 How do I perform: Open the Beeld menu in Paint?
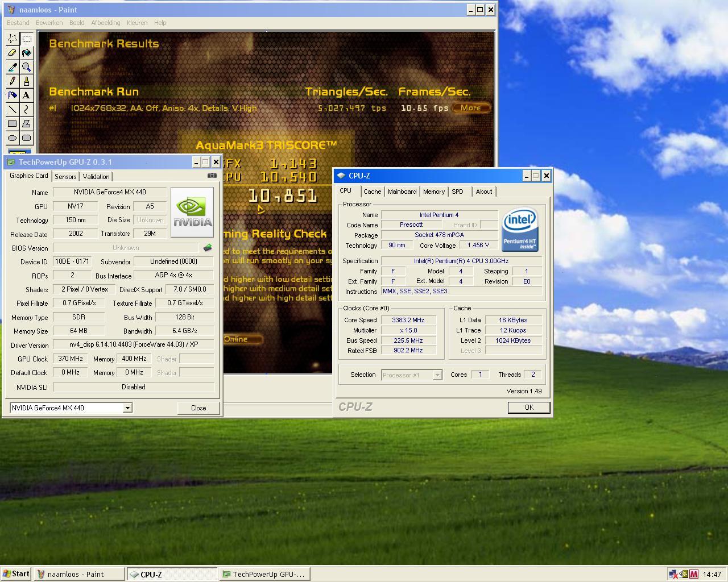(77, 23)
